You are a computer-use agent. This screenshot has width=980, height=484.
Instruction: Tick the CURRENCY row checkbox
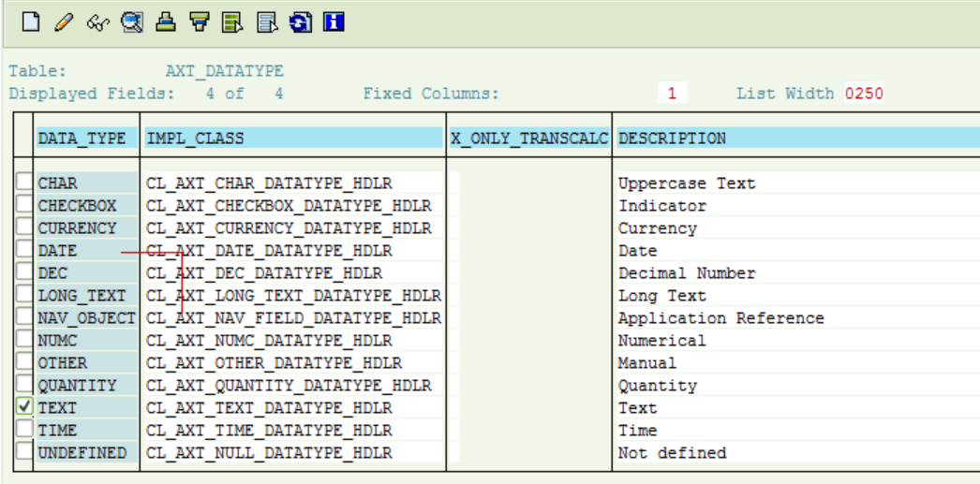tap(23, 227)
